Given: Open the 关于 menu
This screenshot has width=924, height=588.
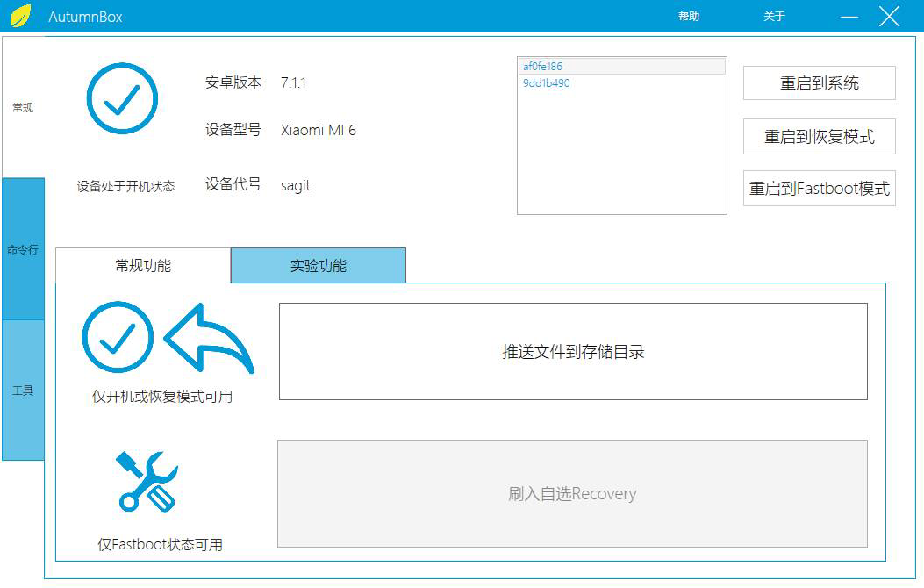Looking at the screenshot, I should [774, 17].
